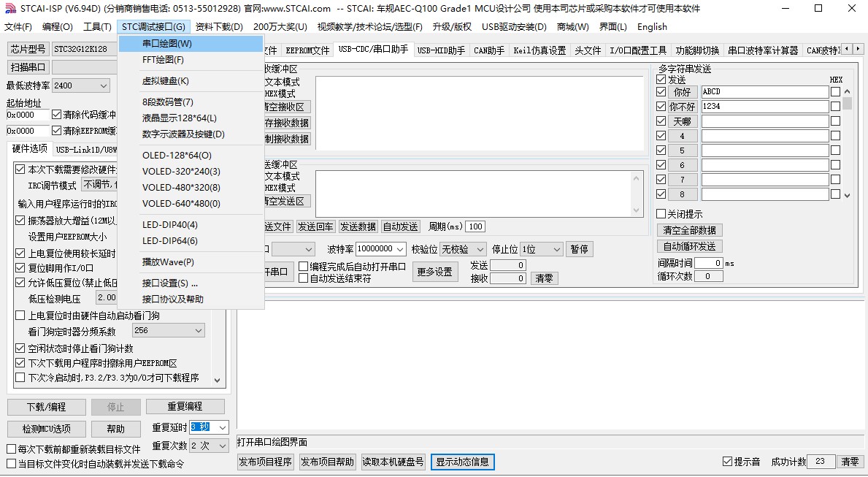
Task: Select LED-DIP64(6) menu entry
Action: [x=191, y=240]
